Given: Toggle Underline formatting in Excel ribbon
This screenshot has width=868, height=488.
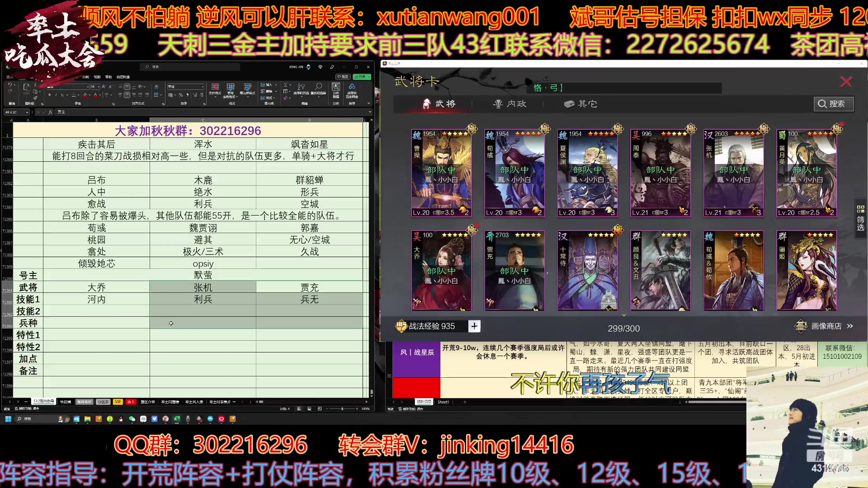Looking at the screenshot, I should (x=62, y=95).
